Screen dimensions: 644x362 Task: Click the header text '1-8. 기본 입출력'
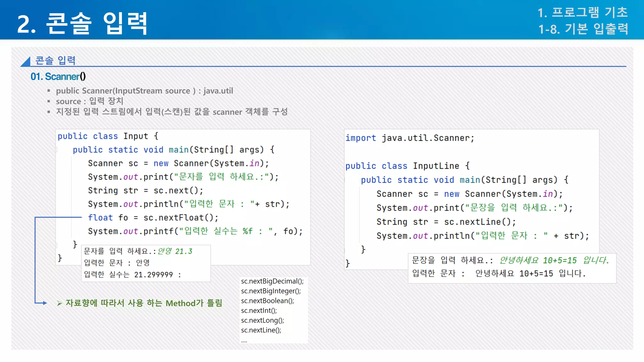pyautogui.click(x=583, y=29)
